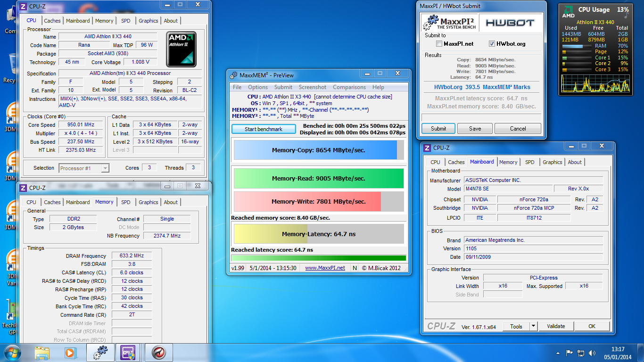The width and height of the screenshot is (644, 362).
Task: Click the AMD logo in the CPU Usage gadget
Action: pyautogui.click(x=569, y=12)
